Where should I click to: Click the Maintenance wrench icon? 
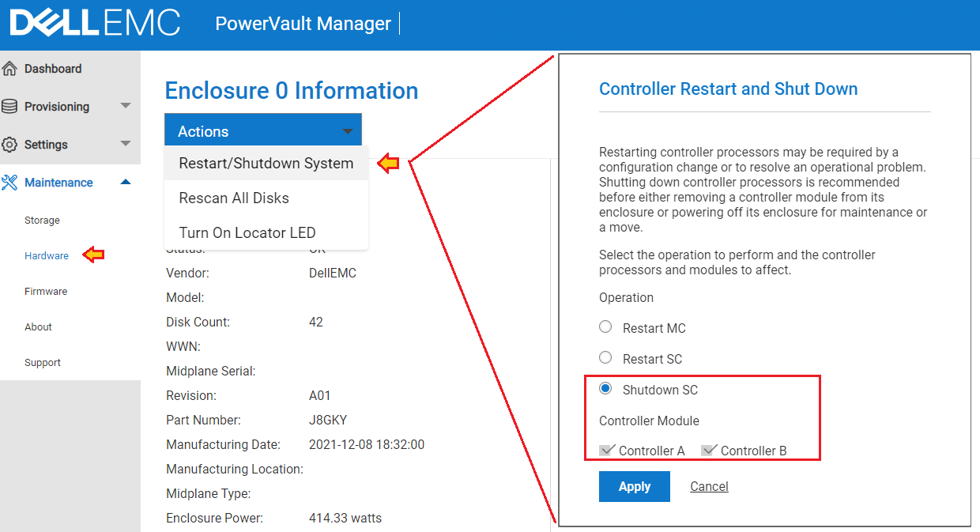point(9,182)
